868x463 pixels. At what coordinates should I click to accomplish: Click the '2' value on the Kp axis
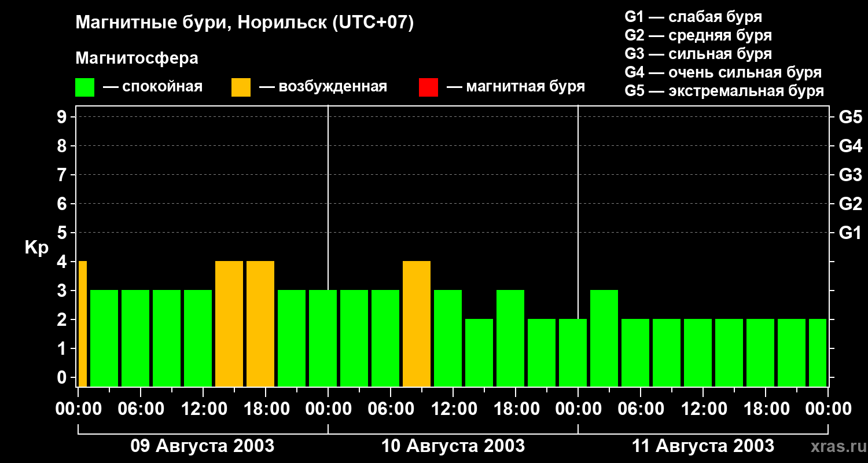(x=63, y=319)
